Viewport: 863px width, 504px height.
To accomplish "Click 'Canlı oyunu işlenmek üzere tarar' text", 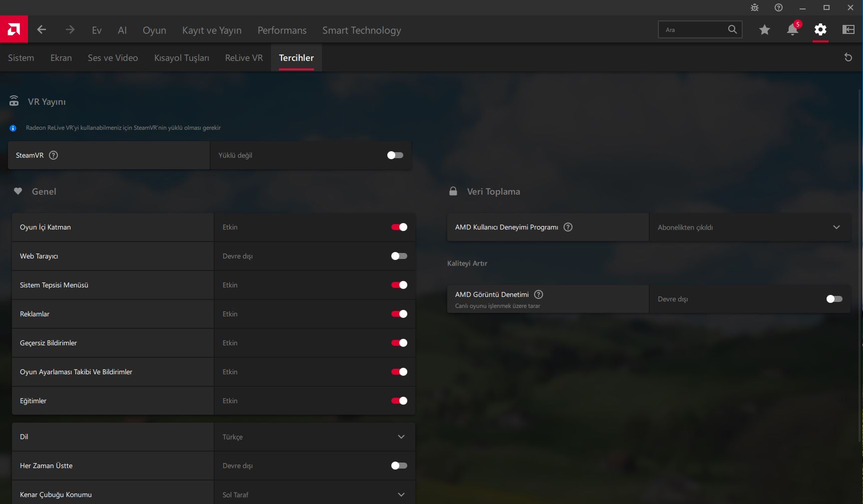I will point(498,306).
